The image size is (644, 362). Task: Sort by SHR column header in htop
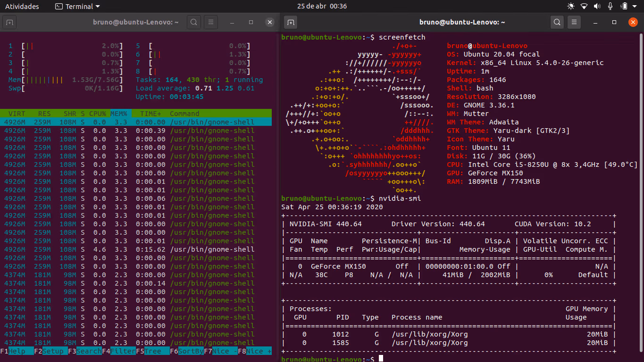70,114
